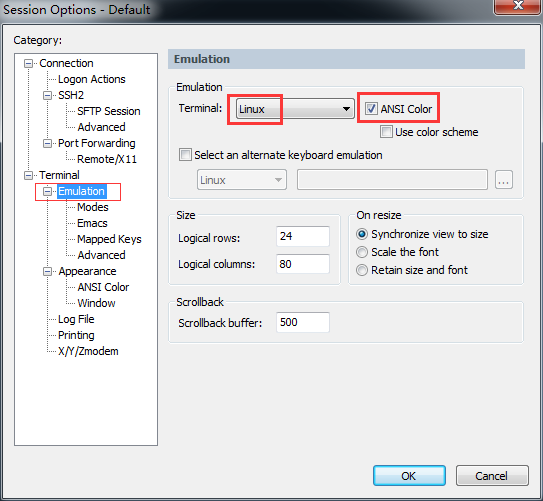
Task: Uncheck the ANSI Color checkbox
Action: point(371,109)
